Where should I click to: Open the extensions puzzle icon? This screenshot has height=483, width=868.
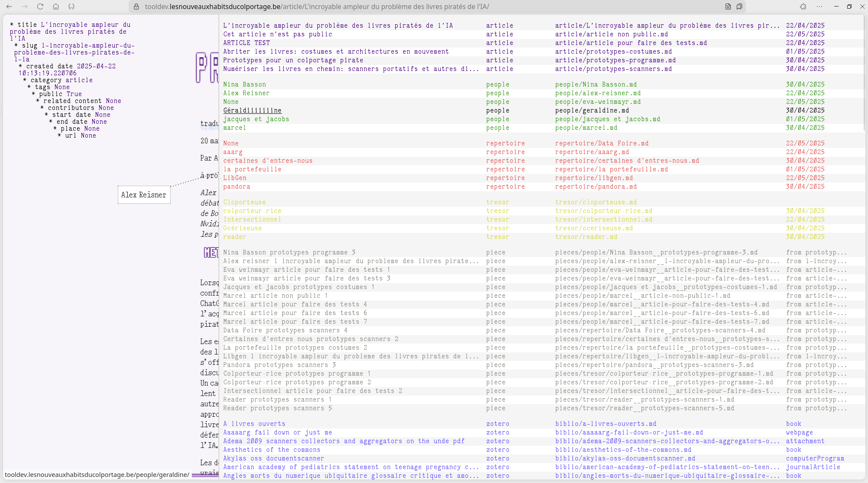pos(803,6)
